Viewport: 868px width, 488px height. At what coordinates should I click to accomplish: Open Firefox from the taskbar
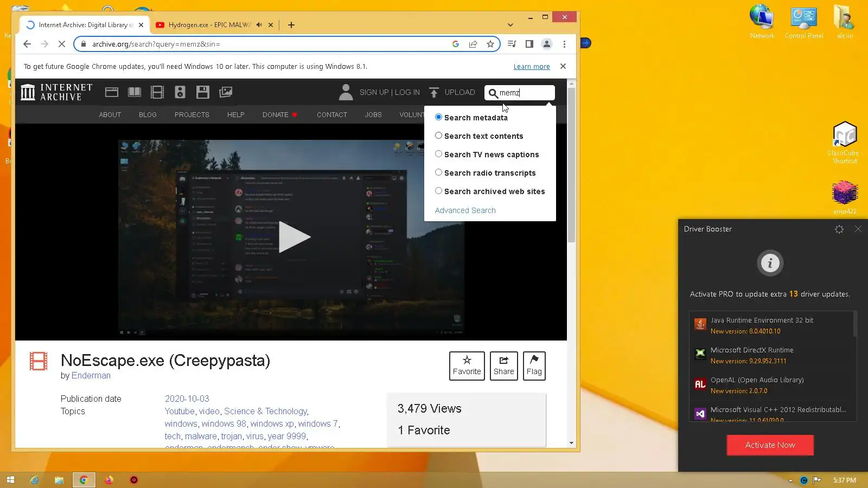point(109,480)
